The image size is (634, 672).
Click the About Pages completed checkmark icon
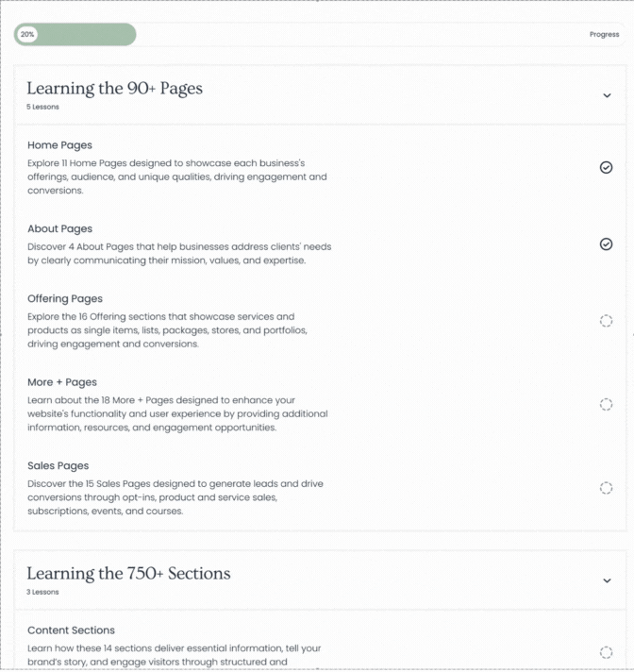point(606,244)
